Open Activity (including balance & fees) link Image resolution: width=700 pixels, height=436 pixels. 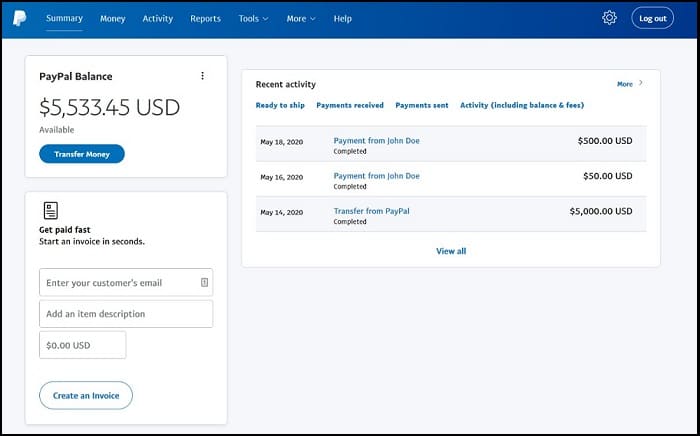point(522,105)
